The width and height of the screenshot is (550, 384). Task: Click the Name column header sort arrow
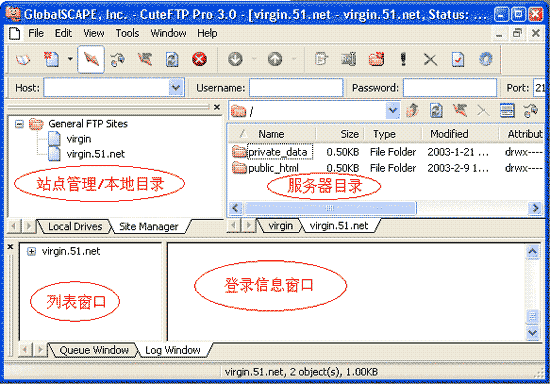tap(243, 134)
